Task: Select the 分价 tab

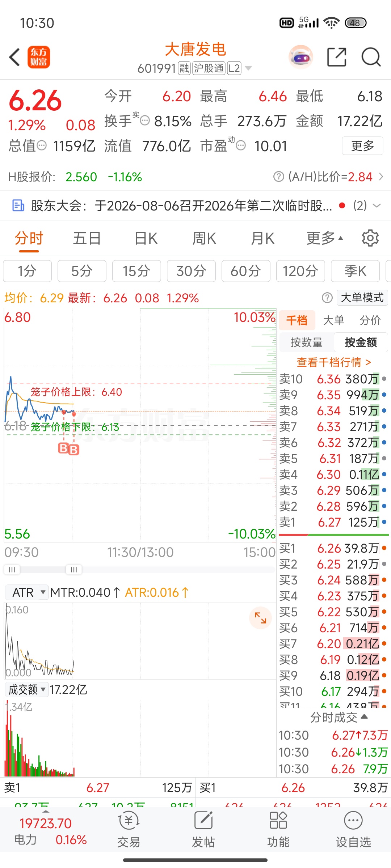Action: pos(370,320)
